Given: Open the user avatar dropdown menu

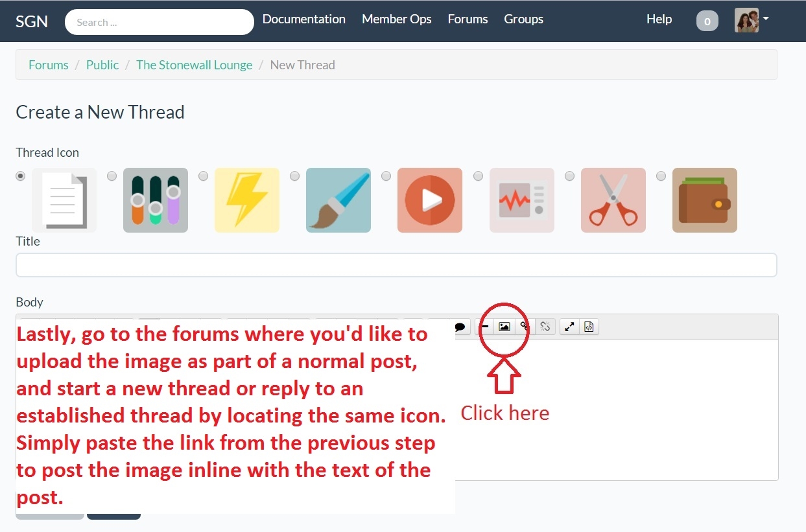Looking at the screenshot, I should pyautogui.click(x=752, y=20).
